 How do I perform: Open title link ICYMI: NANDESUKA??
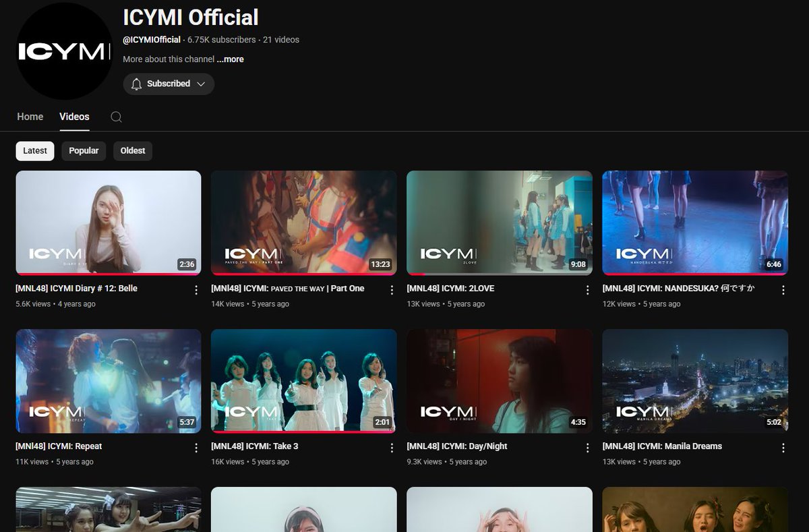[x=678, y=289]
